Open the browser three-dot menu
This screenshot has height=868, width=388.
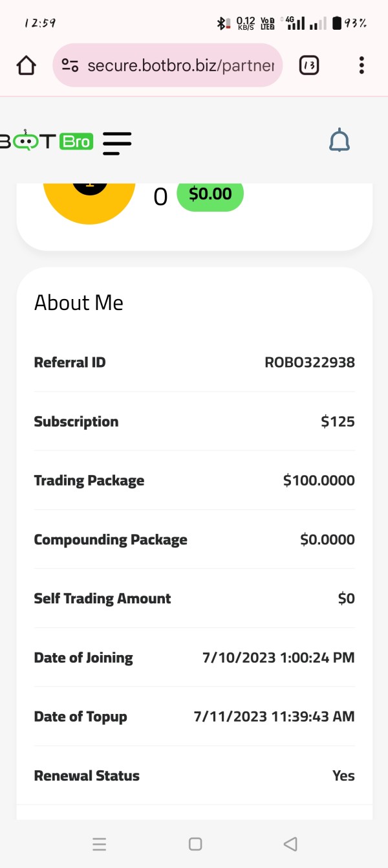click(x=361, y=65)
